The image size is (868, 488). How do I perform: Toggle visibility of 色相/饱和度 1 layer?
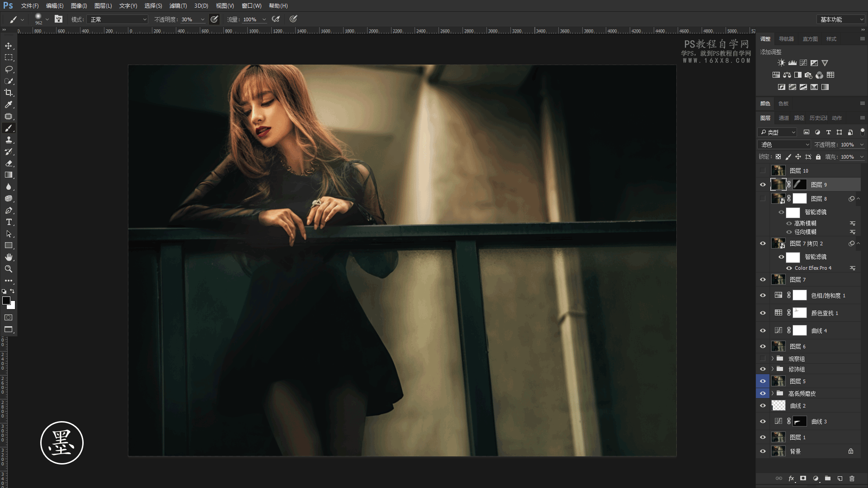click(x=763, y=296)
